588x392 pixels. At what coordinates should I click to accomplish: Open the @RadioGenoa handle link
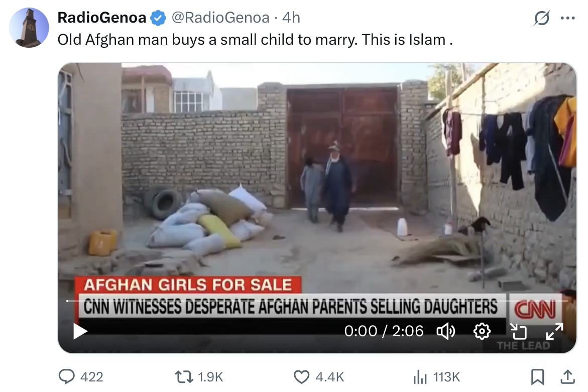click(x=220, y=18)
